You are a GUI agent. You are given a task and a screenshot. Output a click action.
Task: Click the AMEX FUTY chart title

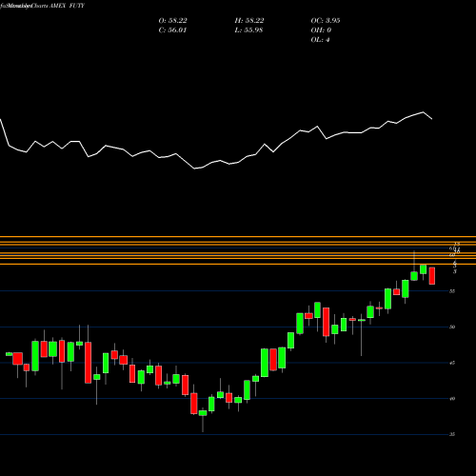click(x=67, y=6)
